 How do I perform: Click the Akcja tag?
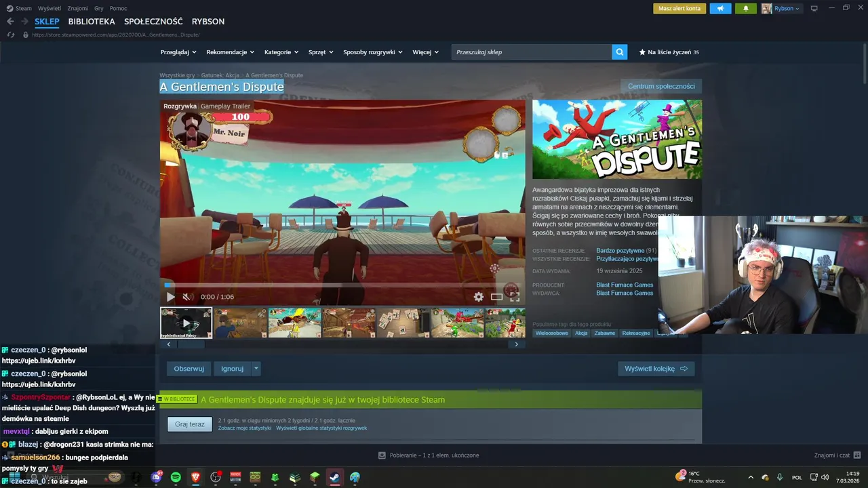coord(581,333)
